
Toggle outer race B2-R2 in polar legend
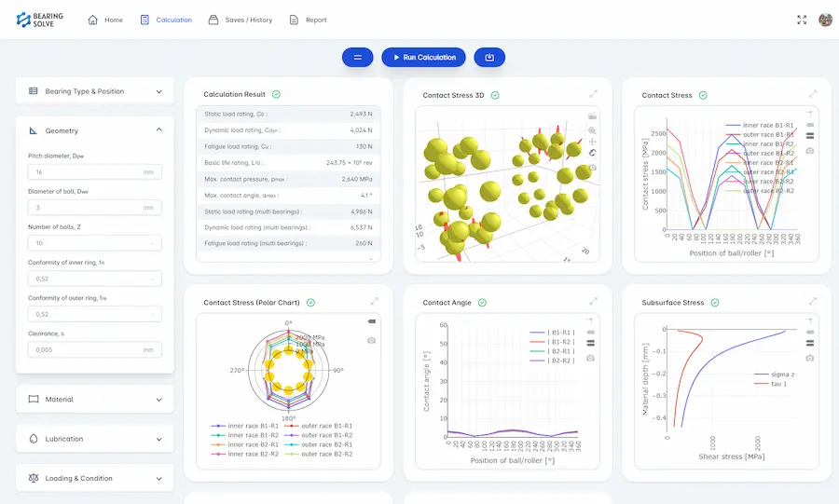coord(319,454)
